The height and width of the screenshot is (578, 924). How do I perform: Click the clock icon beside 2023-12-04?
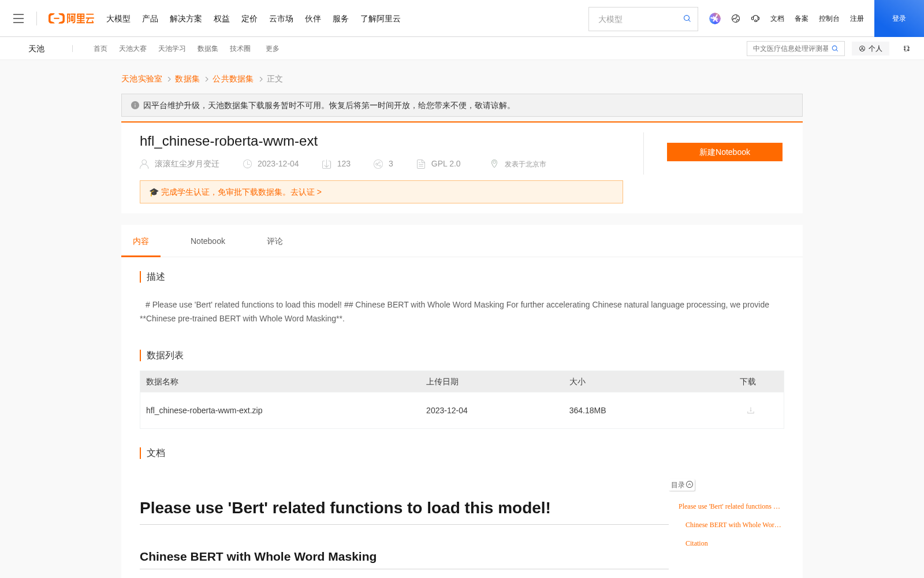tap(247, 164)
